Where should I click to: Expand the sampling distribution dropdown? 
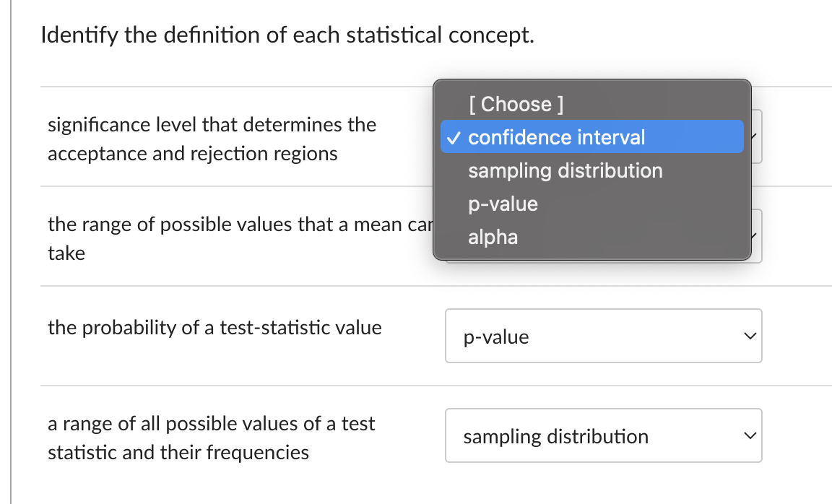click(x=604, y=435)
